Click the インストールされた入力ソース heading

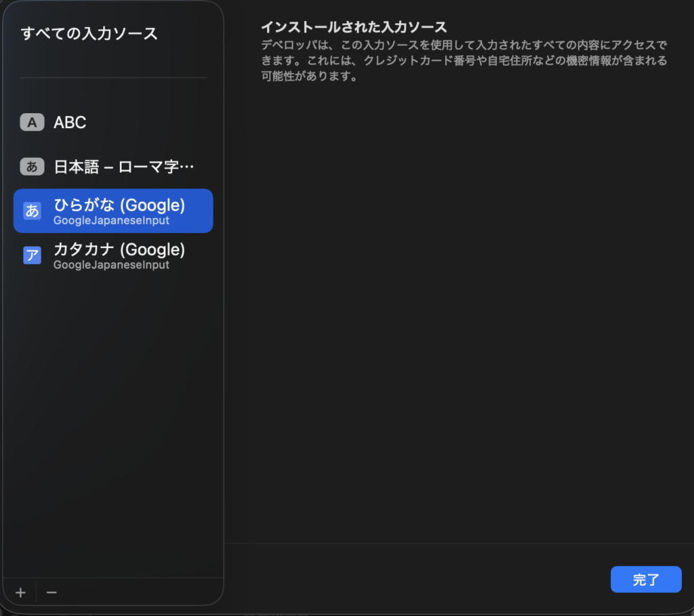click(x=354, y=28)
